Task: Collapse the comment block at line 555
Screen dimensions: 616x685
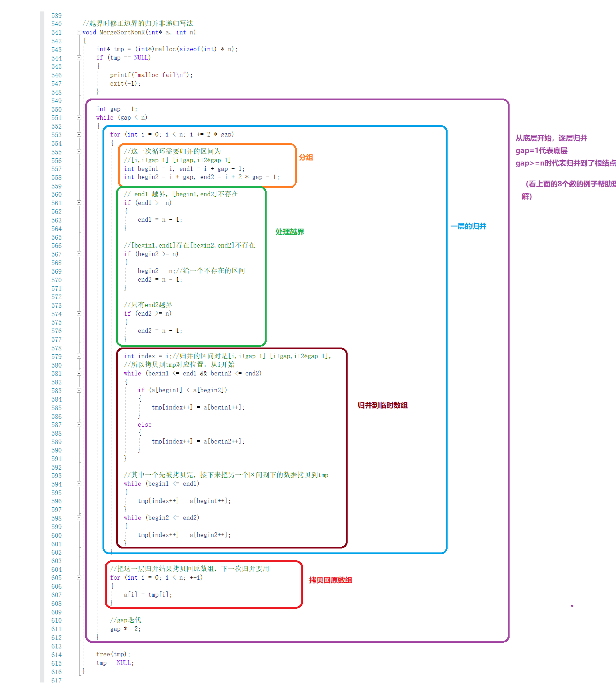Action: tap(79, 152)
